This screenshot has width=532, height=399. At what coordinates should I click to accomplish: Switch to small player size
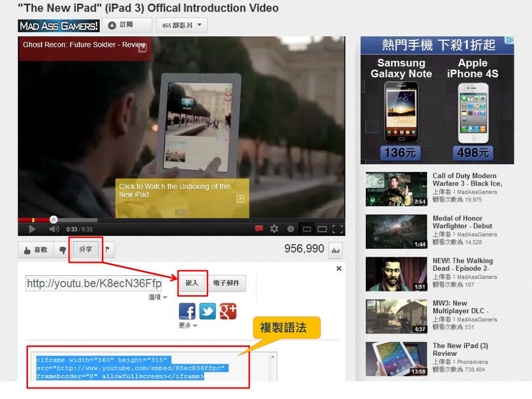(x=307, y=229)
